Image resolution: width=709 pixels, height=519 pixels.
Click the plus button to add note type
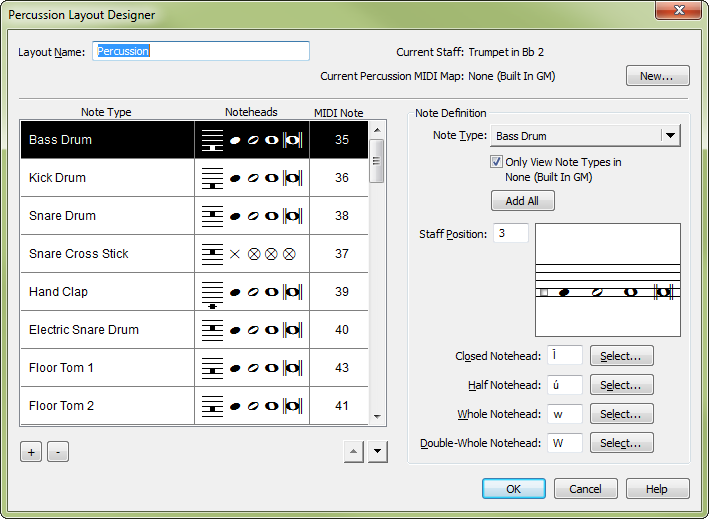tap(31, 452)
